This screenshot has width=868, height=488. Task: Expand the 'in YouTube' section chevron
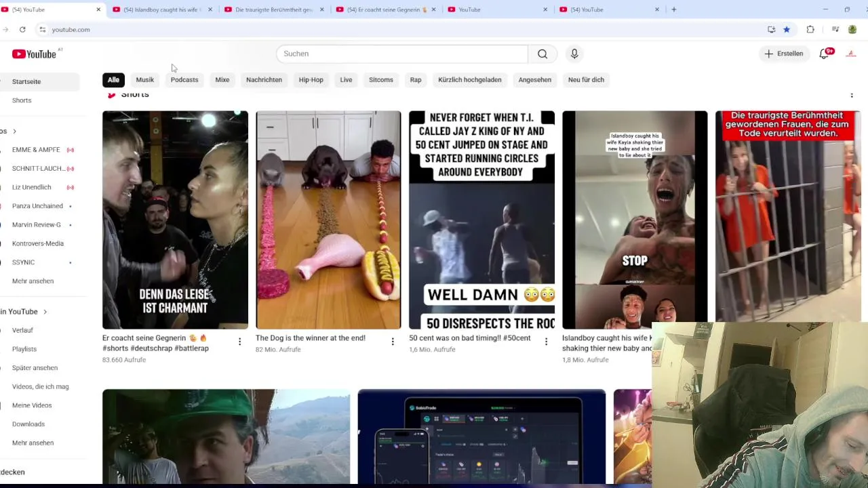click(x=45, y=312)
